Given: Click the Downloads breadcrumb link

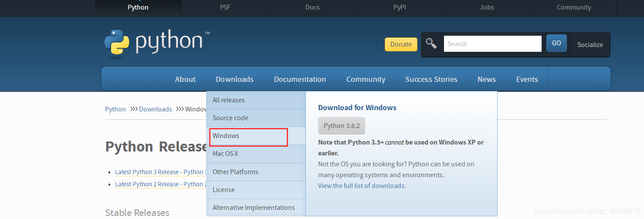Looking at the screenshot, I should tap(156, 109).
